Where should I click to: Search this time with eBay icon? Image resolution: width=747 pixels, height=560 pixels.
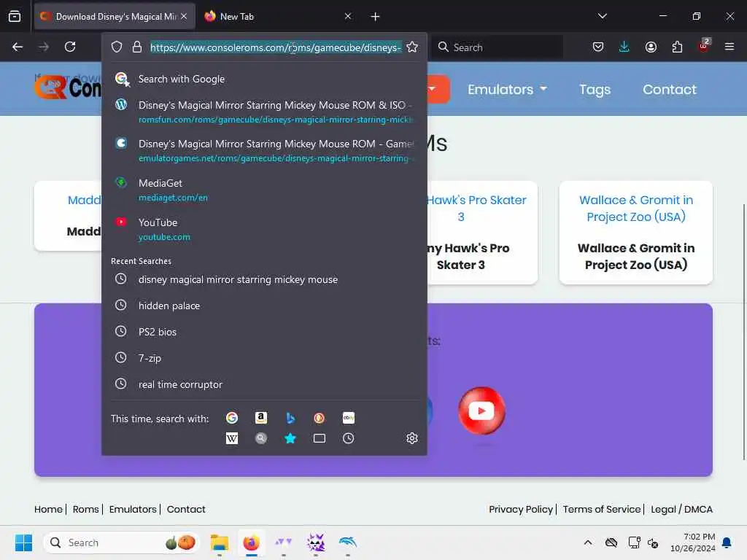(348, 418)
